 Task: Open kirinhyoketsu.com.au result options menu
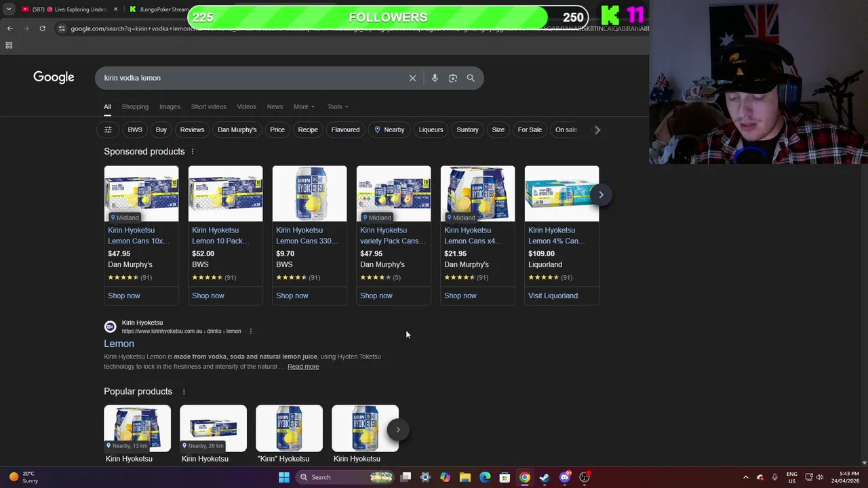250,331
